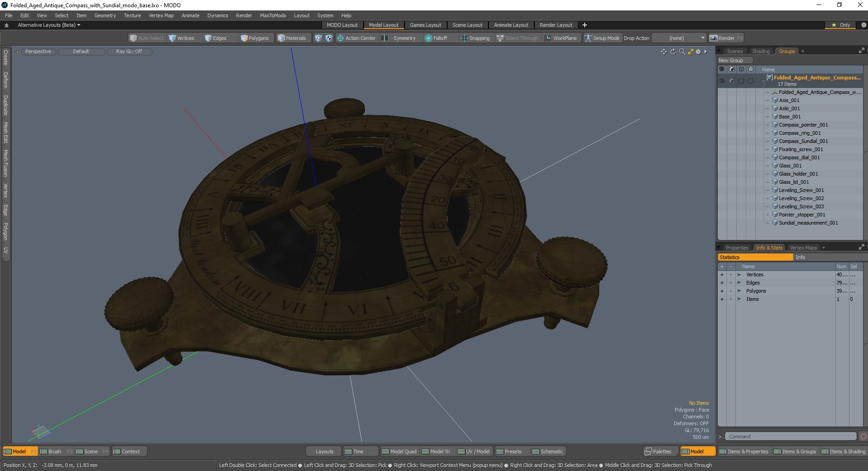Select the Leveling_Screw_002 item
This screenshot has height=471, width=868.
click(801, 198)
